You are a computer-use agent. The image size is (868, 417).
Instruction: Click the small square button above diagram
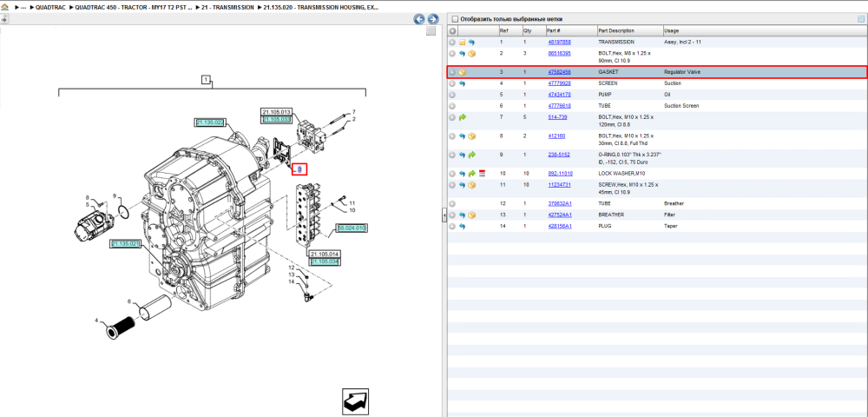[x=431, y=31]
